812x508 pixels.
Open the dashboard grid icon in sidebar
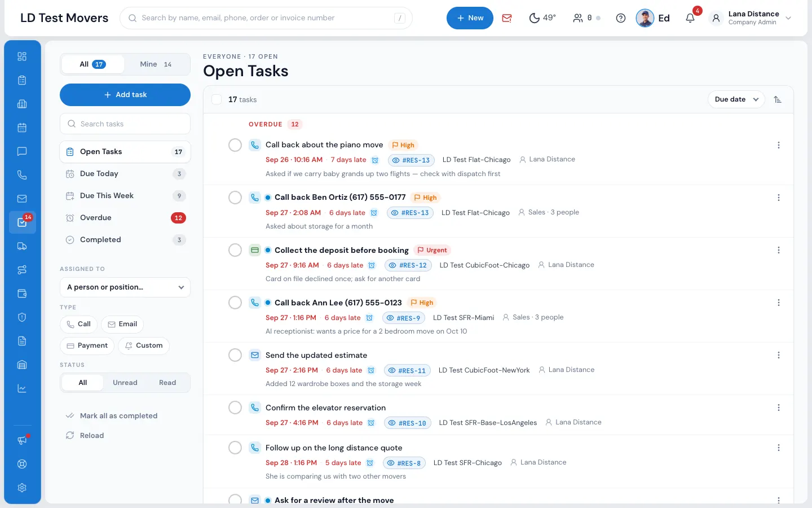(x=22, y=56)
